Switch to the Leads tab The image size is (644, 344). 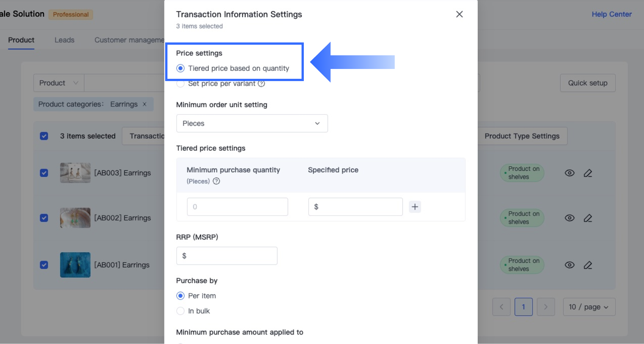64,40
